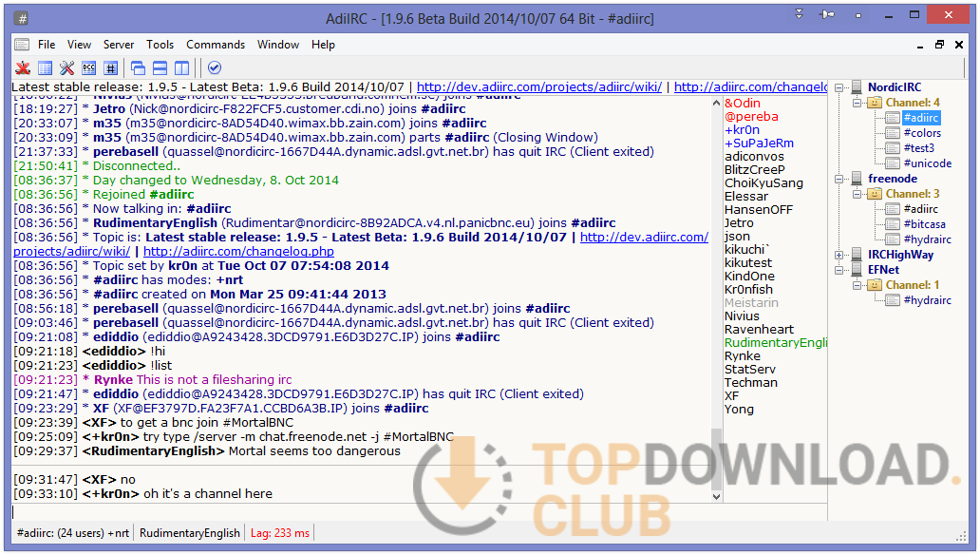This screenshot has width=980, height=555.
Task: Open the Help menu
Action: [323, 45]
